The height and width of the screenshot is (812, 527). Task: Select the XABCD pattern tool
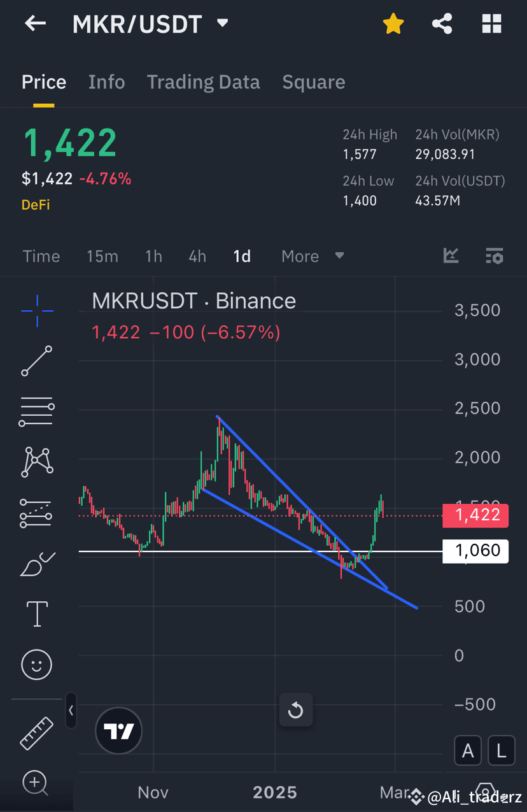click(x=37, y=462)
